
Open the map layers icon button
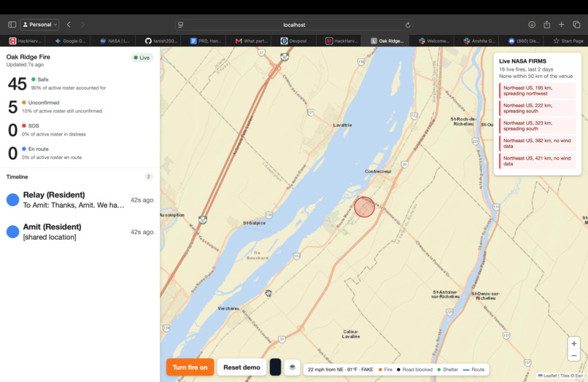[x=292, y=367]
